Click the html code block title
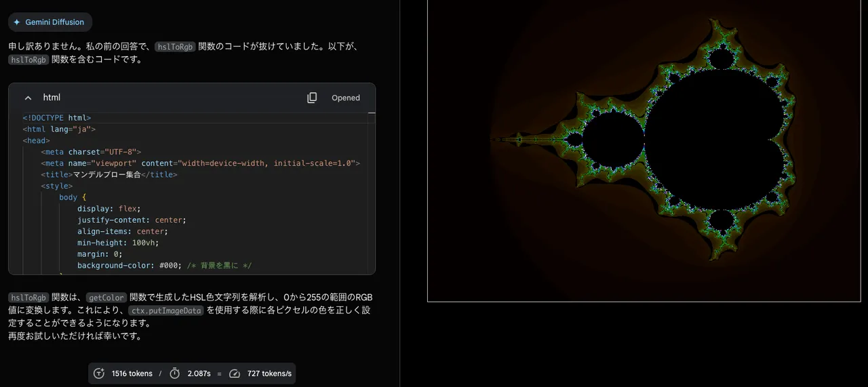Screen dimensions: 868x387 (52, 98)
